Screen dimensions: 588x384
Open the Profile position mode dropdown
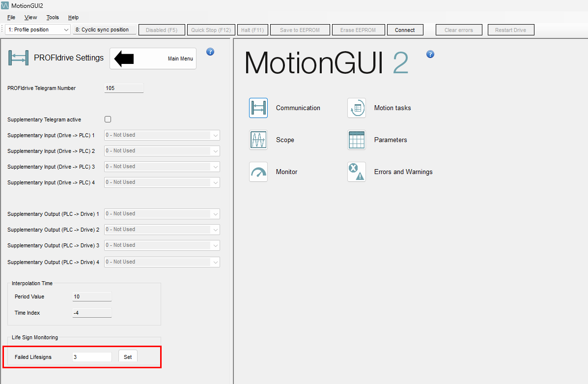click(x=38, y=30)
